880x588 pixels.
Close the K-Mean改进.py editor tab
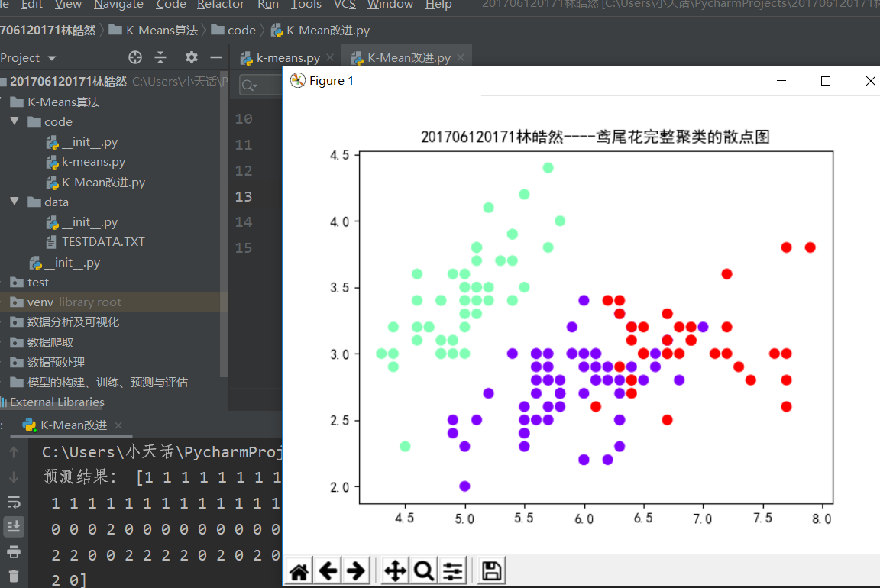coord(461,57)
